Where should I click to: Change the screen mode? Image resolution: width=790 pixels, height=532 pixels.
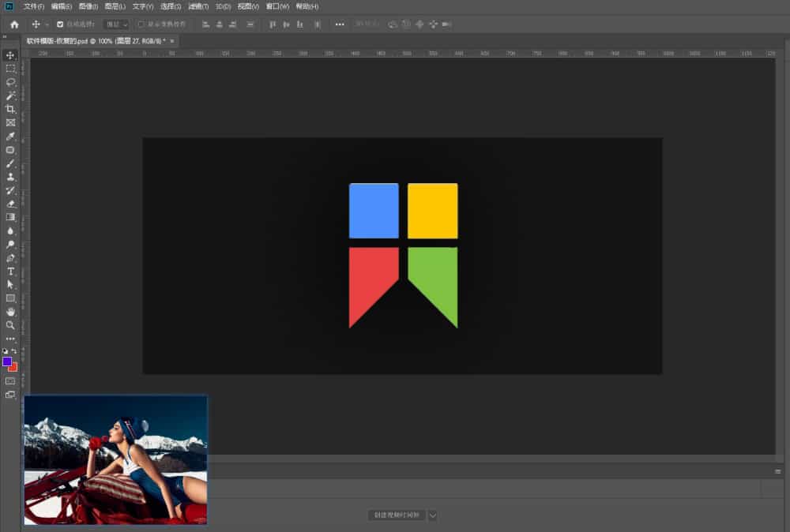(x=10, y=395)
